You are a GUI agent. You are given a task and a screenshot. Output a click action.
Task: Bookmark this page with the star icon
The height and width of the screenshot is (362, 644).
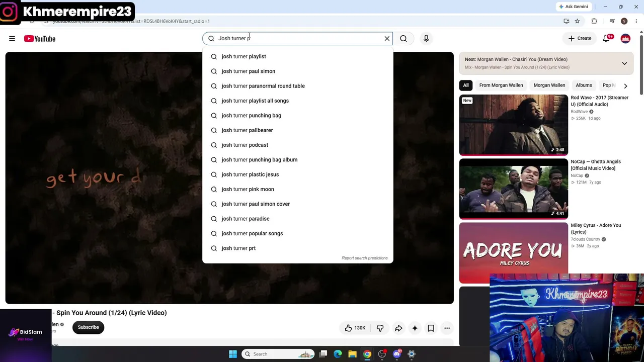point(577,21)
